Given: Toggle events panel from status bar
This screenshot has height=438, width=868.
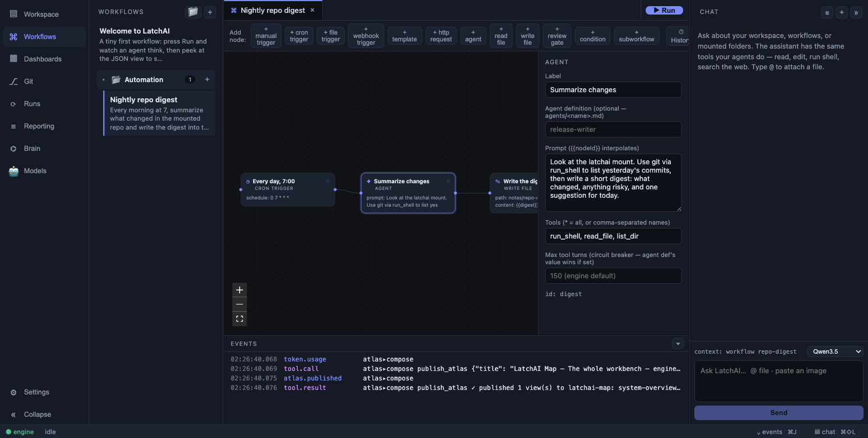Looking at the screenshot, I should click(777, 432).
